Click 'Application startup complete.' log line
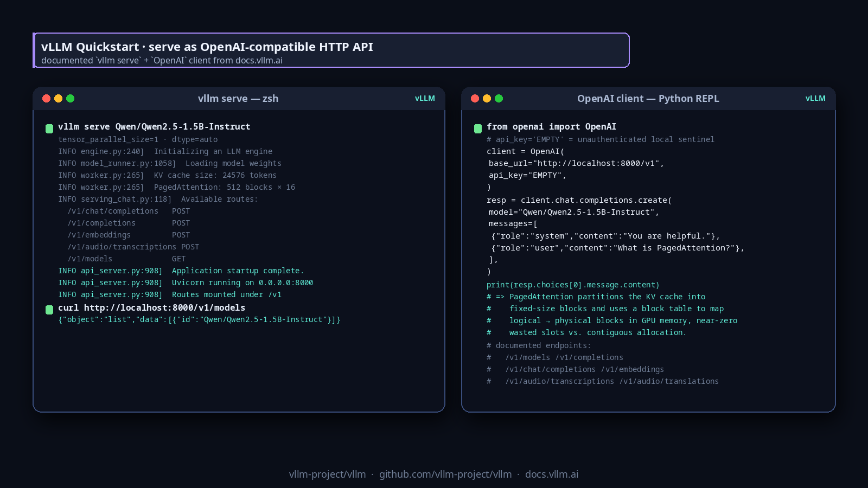The height and width of the screenshot is (488, 868). (181, 271)
